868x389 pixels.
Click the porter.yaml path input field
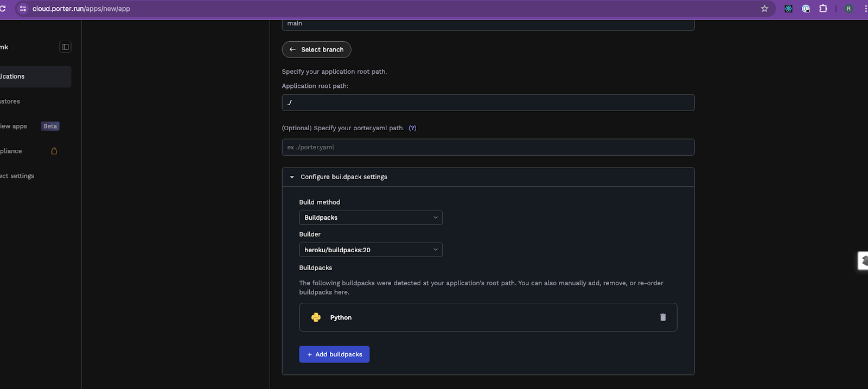[488, 147]
